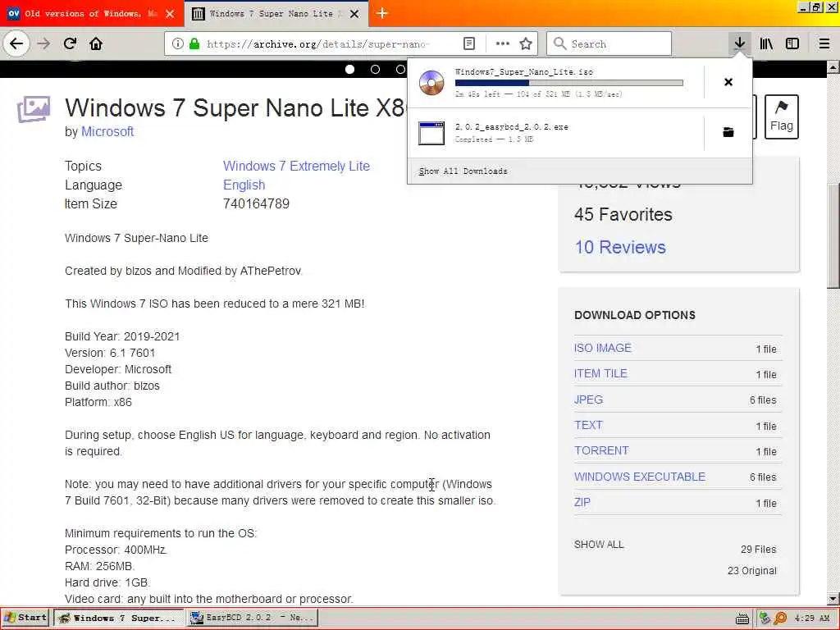
Task: Click the orange tray icon beside the clock
Action: pos(781,619)
